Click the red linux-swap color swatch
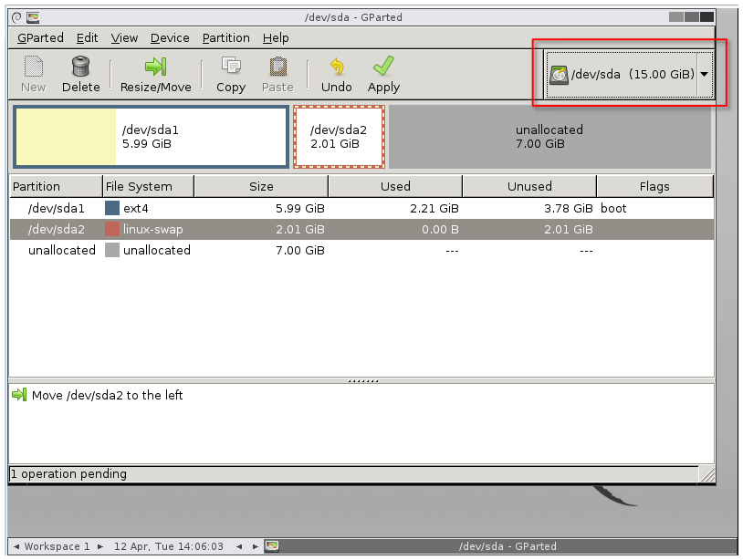The image size is (743, 560). (x=112, y=229)
